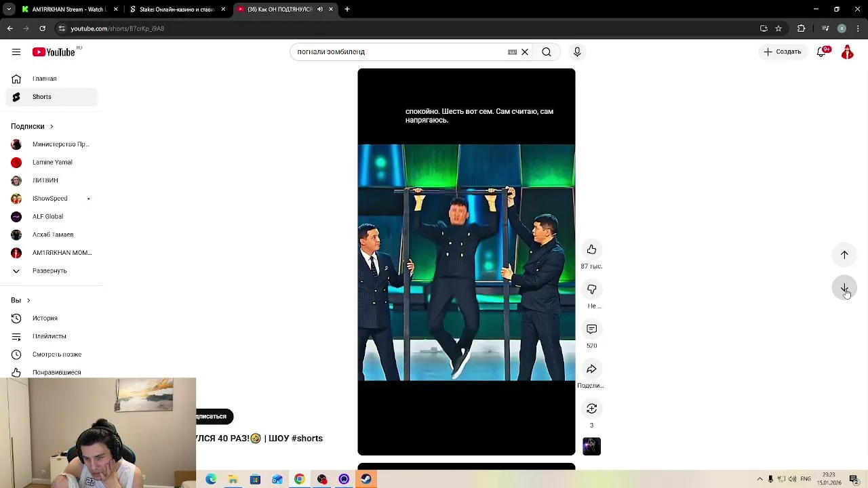Open the YouTube hamburger guide menu
The height and width of the screenshot is (488, 868).
pyautogui.click(x=16, y=52)
